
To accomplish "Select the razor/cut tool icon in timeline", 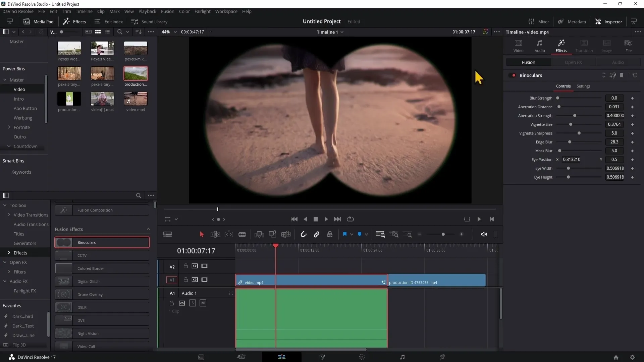I will (243, 235).
